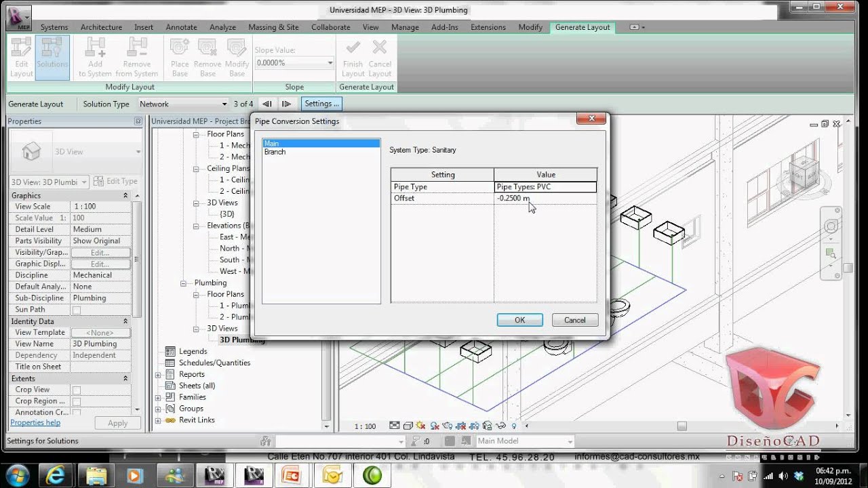Click the View Template <None> button
Viewport: 868px width, 488px height.
[x=100, y=333]
